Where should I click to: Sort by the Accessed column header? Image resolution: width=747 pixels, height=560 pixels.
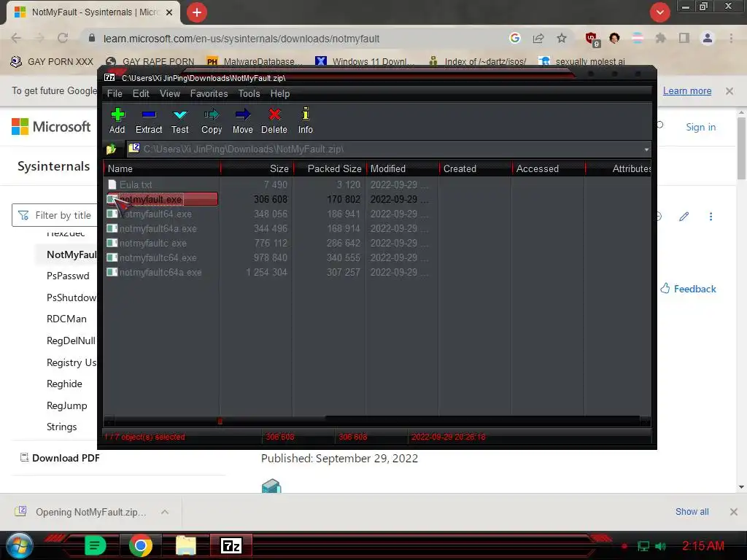[549, 168]
